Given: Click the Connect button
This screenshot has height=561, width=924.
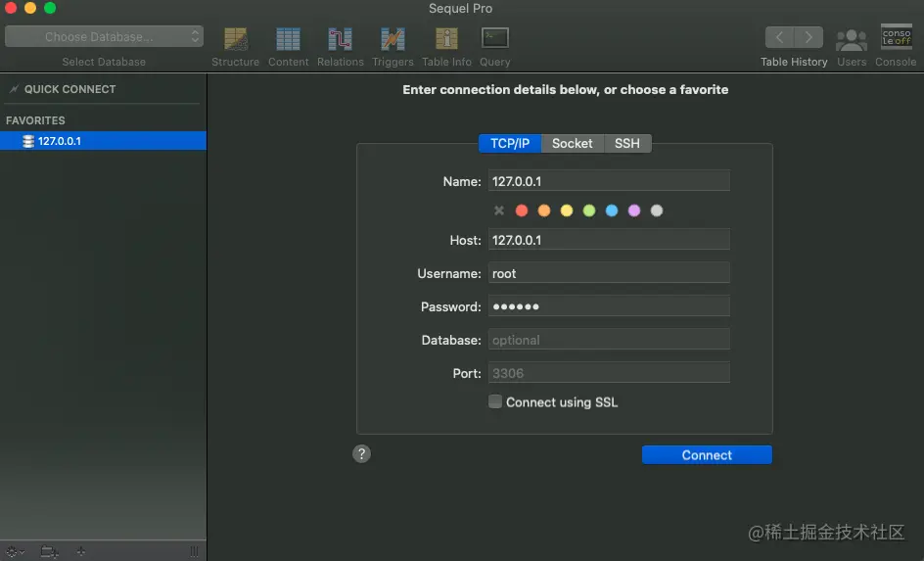Looking at the screenshot, I should (x=707, y=455).
